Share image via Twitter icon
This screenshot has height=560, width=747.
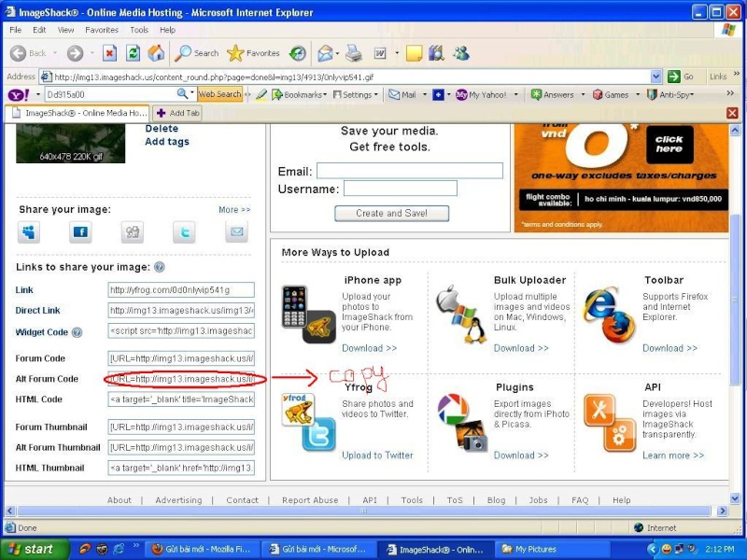(184, 231)
